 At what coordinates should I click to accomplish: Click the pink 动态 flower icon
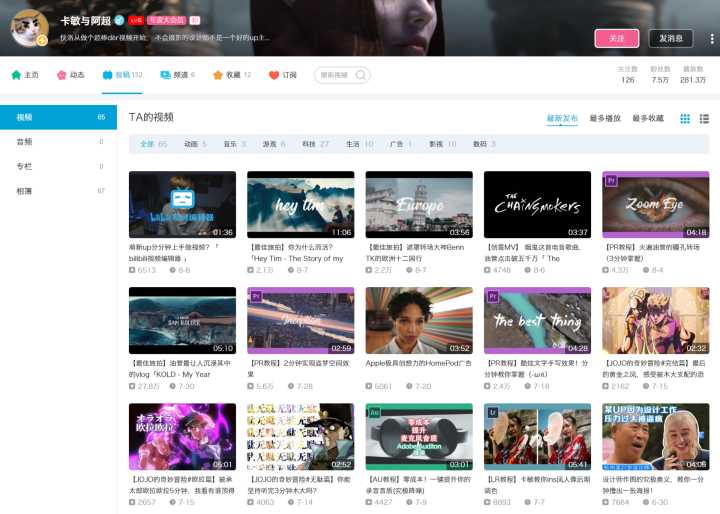[x=62, y=75]
